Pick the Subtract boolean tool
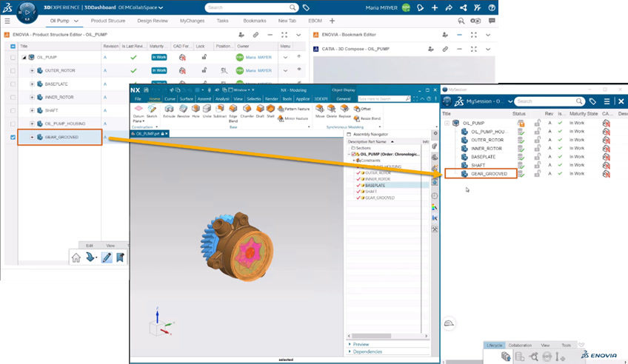Screen dimensions: 628x364 coord(219,111)
